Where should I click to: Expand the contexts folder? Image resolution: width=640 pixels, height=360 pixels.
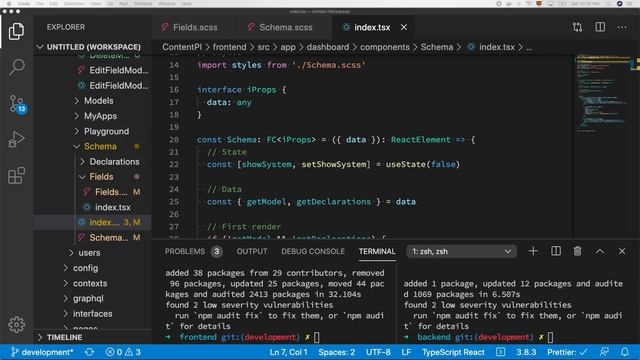point(90,283)
